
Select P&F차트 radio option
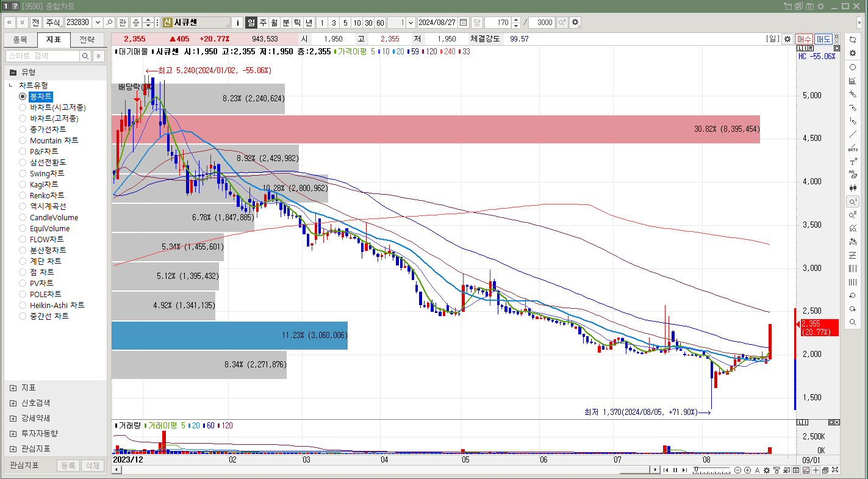tap(23, 151)
